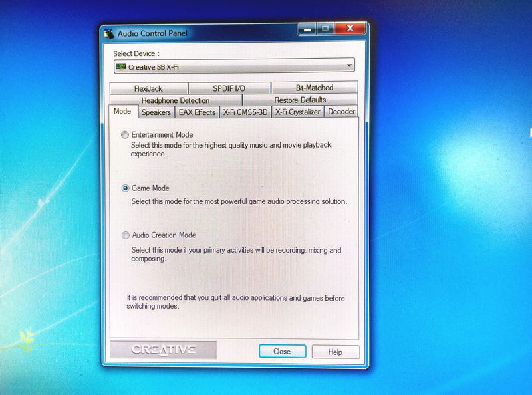Click the Game Mode description sentence

pos(239,201)
